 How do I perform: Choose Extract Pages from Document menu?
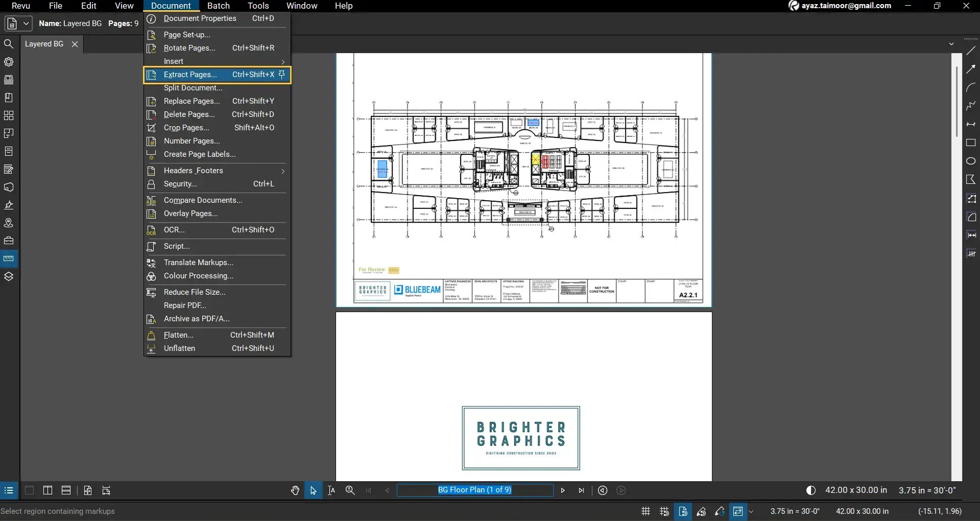[217, 75]
